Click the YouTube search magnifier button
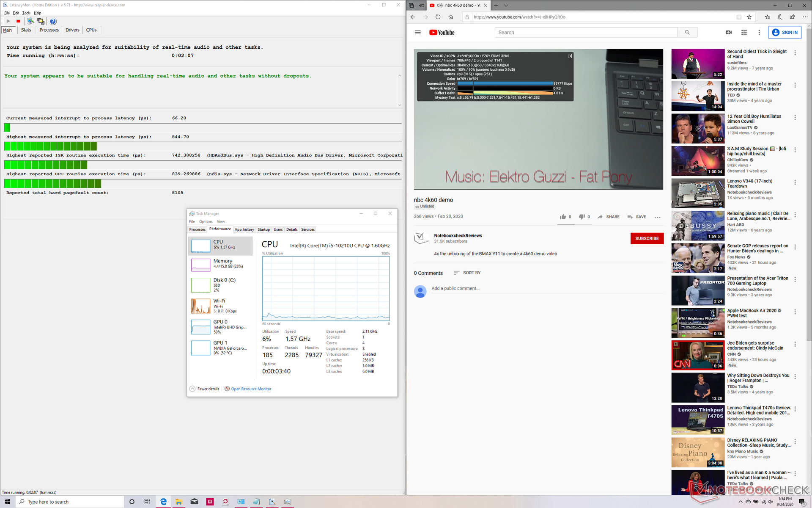The width and height of the screenshot is (812, 508). (x=687, y=33)
